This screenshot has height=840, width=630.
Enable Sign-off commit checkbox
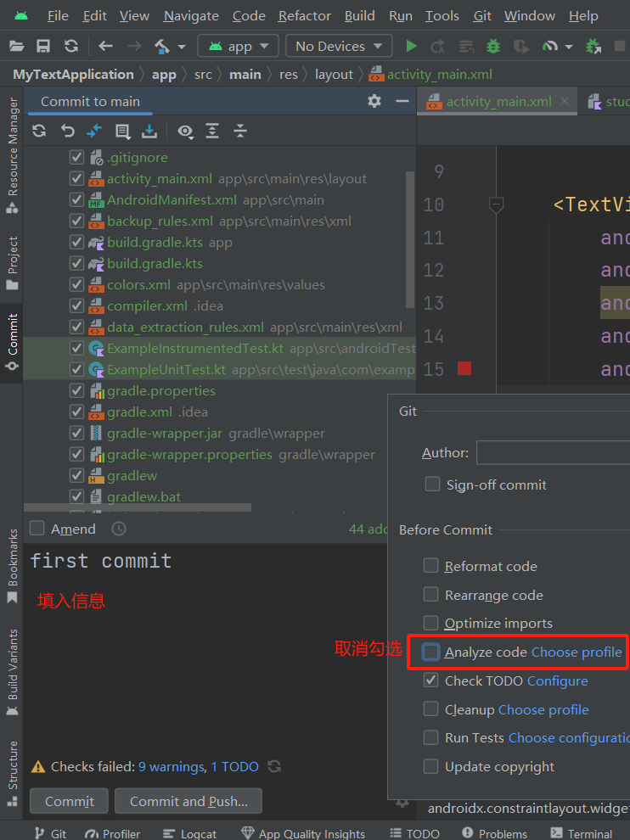(x=432, y=484)
